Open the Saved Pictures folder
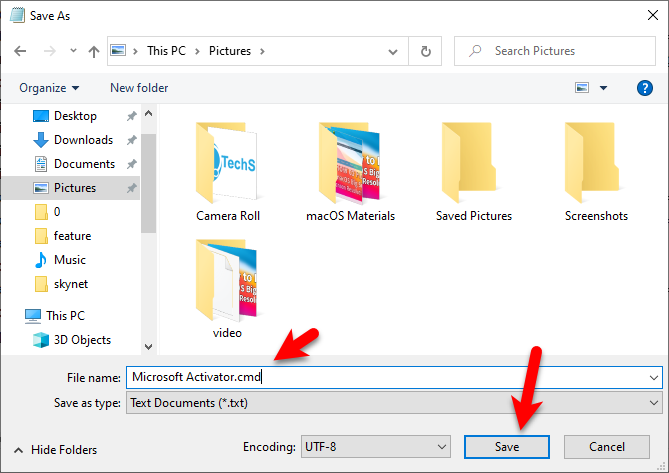 [473, 171]
